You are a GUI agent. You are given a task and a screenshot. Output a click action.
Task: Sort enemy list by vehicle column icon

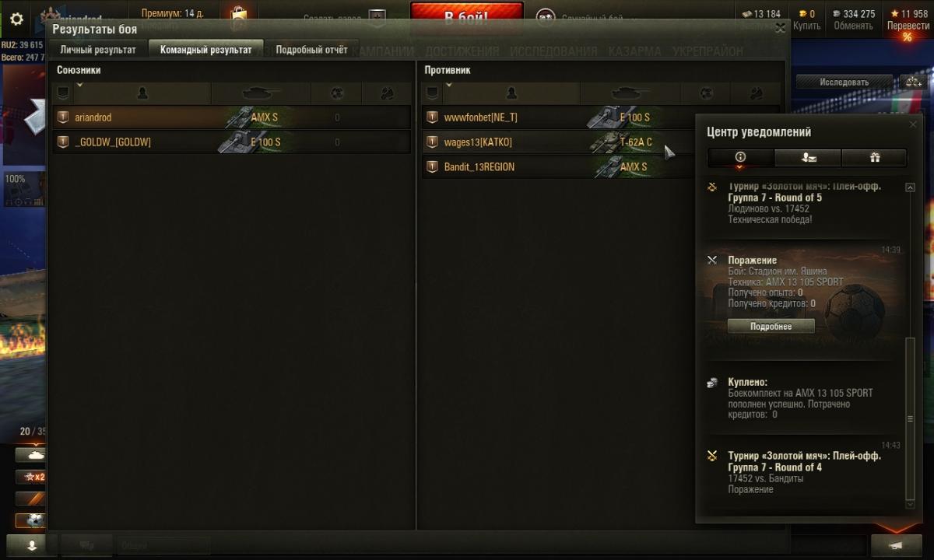point(630,93)
